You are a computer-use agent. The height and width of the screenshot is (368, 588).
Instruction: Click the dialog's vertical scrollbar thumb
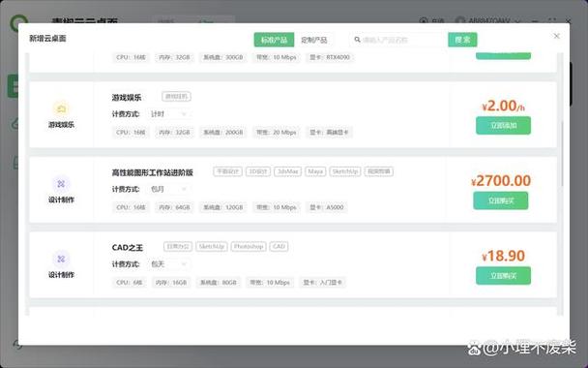click(562, 154)
